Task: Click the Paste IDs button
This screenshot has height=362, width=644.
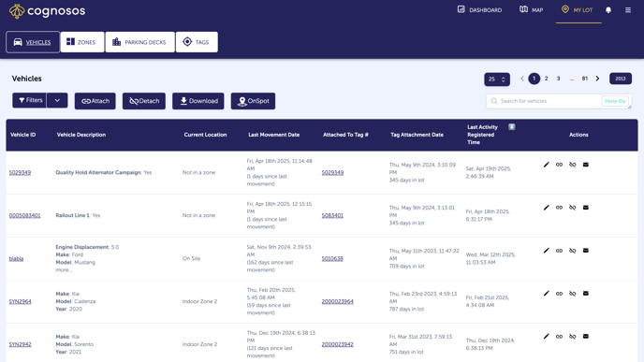Action: point(615,101)
